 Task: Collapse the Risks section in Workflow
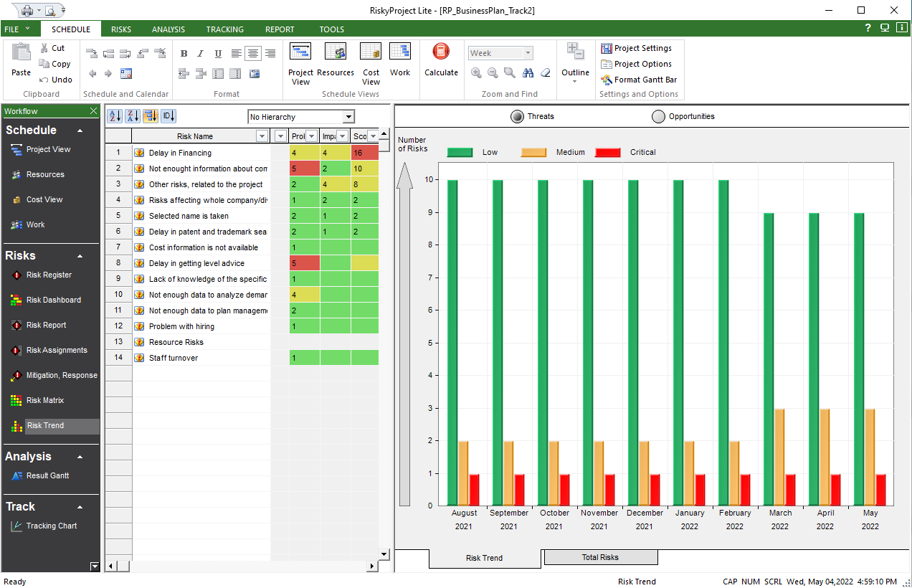click(80, 256)
